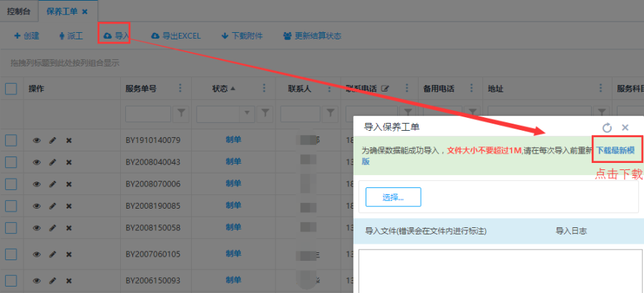
Task: View order BY1910140079 with eye icon
Action: 36,141
